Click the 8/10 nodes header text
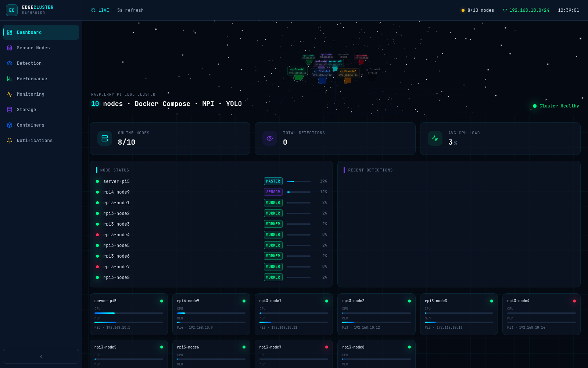588x368 pixels. pyautogui.click(x=481, y=10)
